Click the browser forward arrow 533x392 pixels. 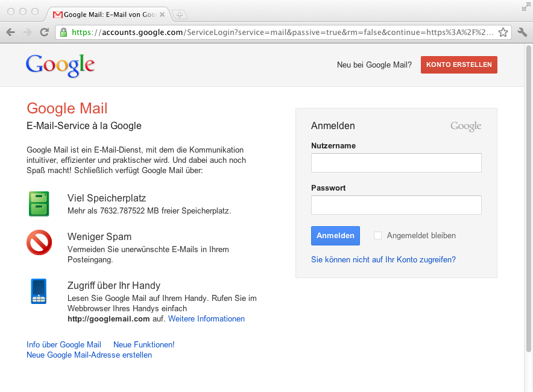click(27, 32)
